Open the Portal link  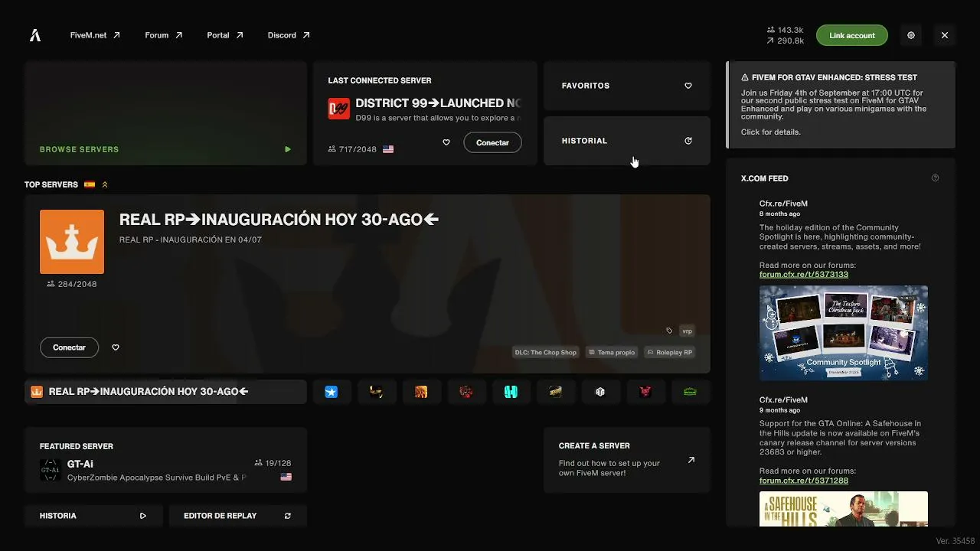225,35
